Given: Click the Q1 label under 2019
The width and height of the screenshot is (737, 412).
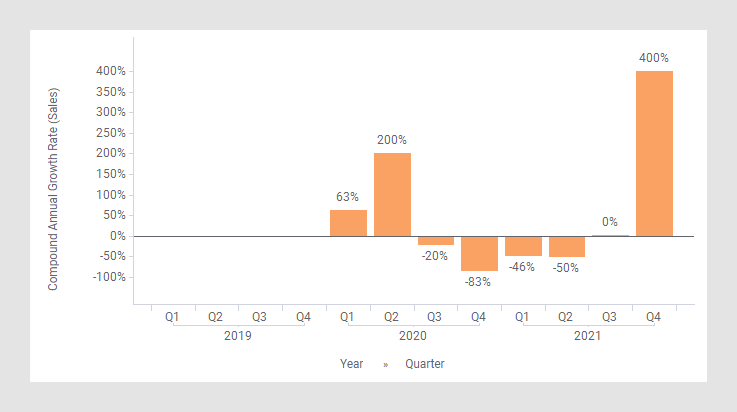Looking at the screenshot, I should [172, 317].
